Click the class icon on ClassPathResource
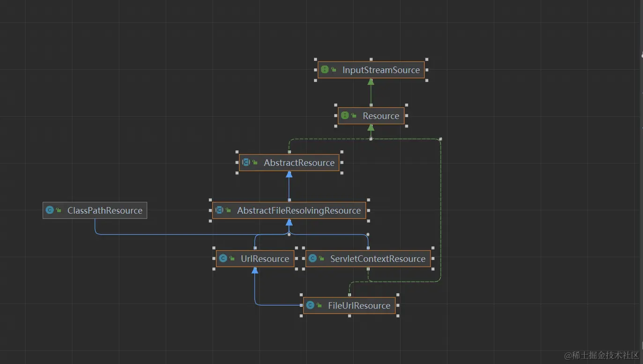The height and width of the screenshot is (364, 643). point(49,210)
